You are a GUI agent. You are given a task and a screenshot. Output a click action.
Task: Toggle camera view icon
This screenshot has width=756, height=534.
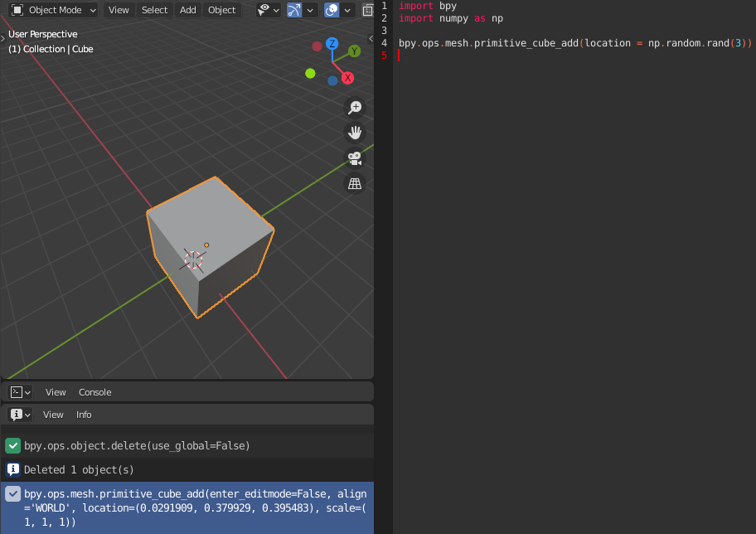(355, 158)
